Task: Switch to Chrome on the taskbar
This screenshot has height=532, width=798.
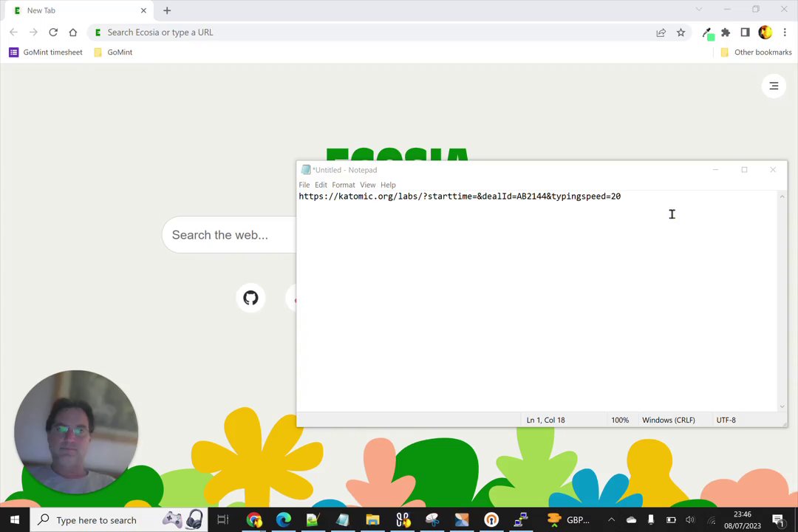Action: coord(254,519)
